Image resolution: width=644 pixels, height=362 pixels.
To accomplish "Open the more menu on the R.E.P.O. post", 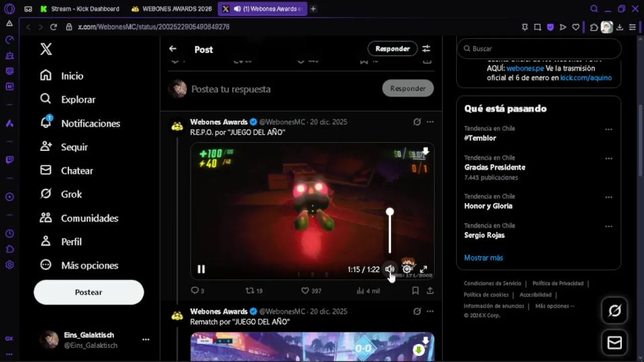I will pyautogui.click(x=430, y=122).
